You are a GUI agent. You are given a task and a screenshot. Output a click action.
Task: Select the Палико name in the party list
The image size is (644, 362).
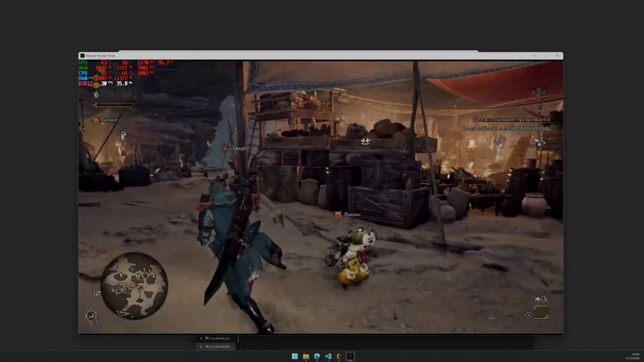pos(109,120)
